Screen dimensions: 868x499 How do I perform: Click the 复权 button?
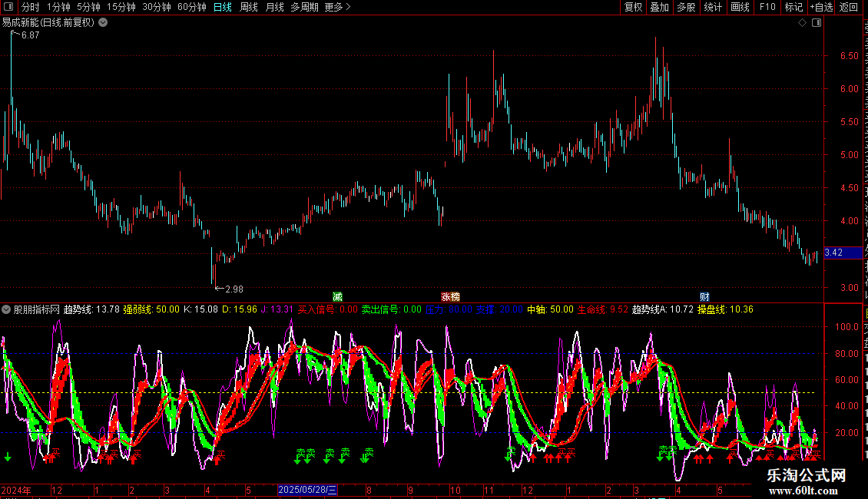click(x=633, y=7)
